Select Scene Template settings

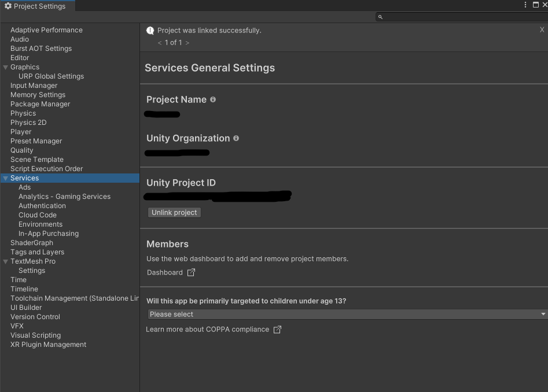click(x=36, y=160)
